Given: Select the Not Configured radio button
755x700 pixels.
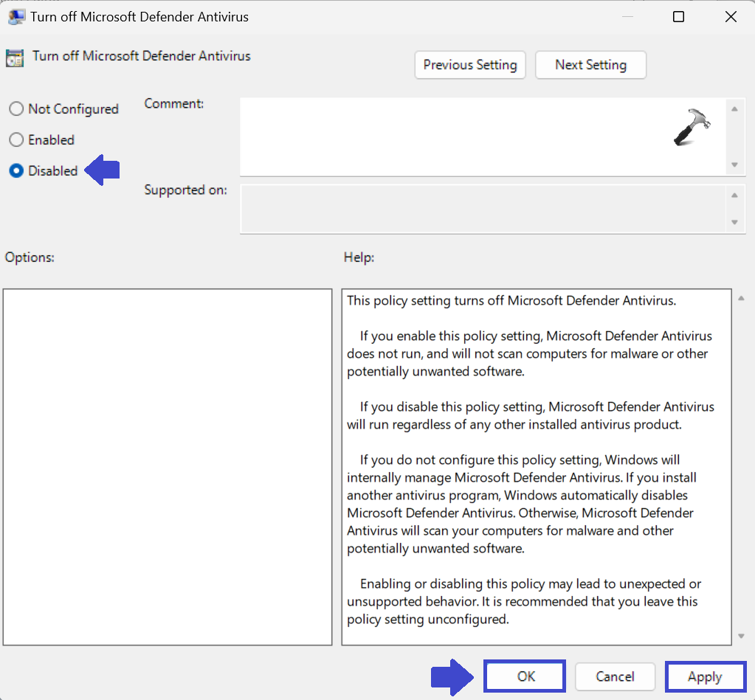Looking at the screenshot, I should (x=16, y=109).
